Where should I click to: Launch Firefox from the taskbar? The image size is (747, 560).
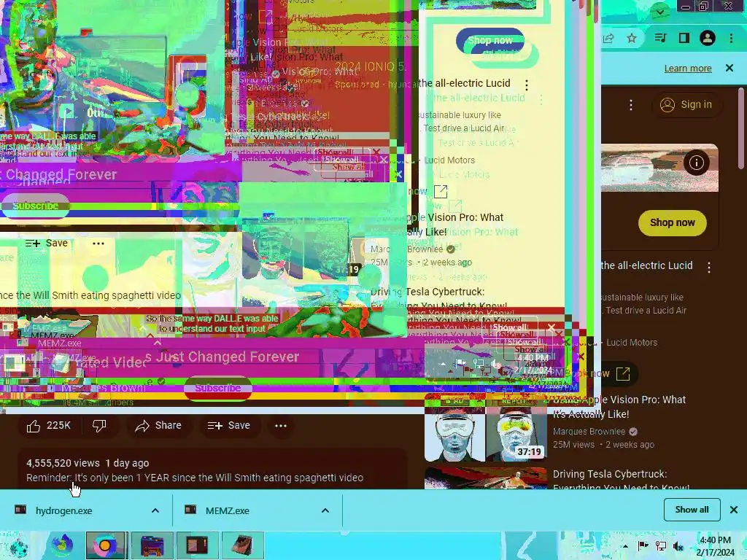click(63, 545)
